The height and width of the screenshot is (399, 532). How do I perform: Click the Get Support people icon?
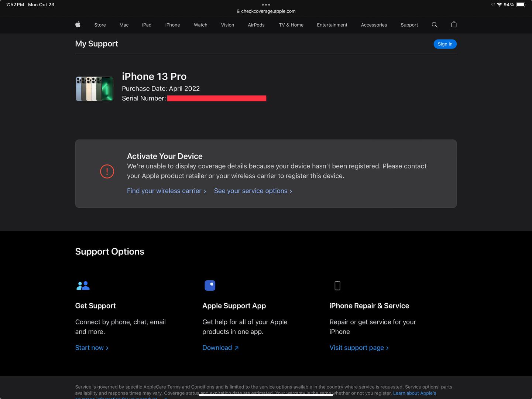(x=83, y=286)
